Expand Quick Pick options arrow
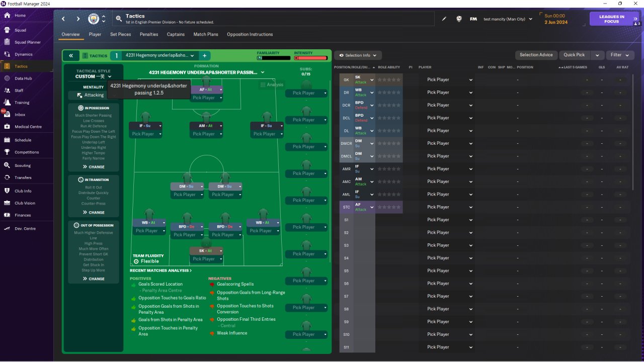Screen dimensions: 644x362 tap(597, 55)
